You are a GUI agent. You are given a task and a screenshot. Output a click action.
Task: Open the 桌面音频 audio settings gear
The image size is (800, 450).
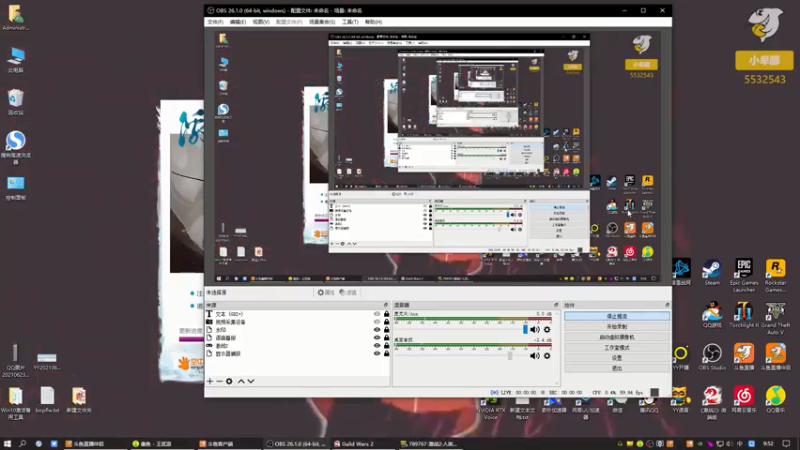(547, 356)
